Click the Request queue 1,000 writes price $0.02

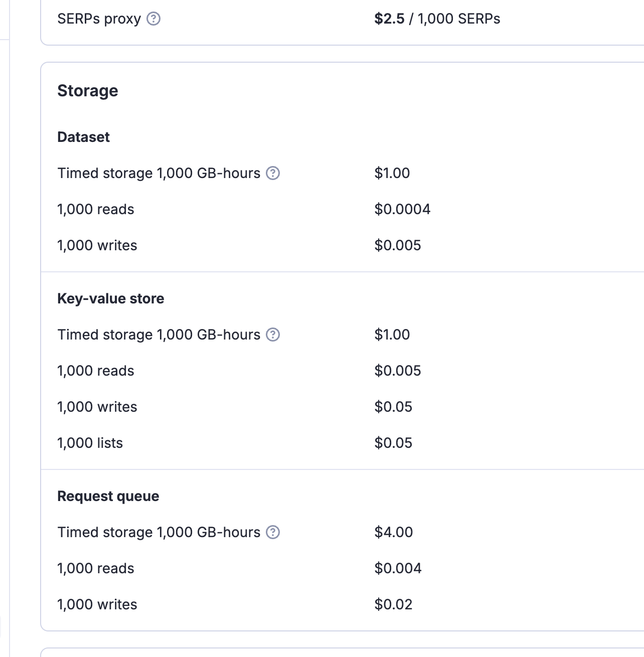393,604
